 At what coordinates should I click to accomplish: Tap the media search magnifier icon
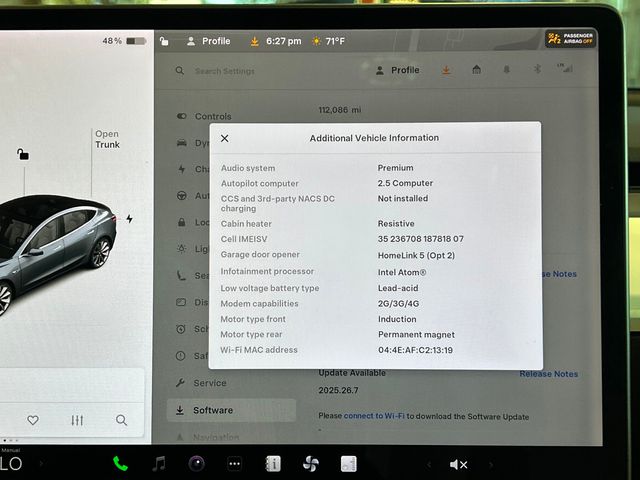[121, 420]
